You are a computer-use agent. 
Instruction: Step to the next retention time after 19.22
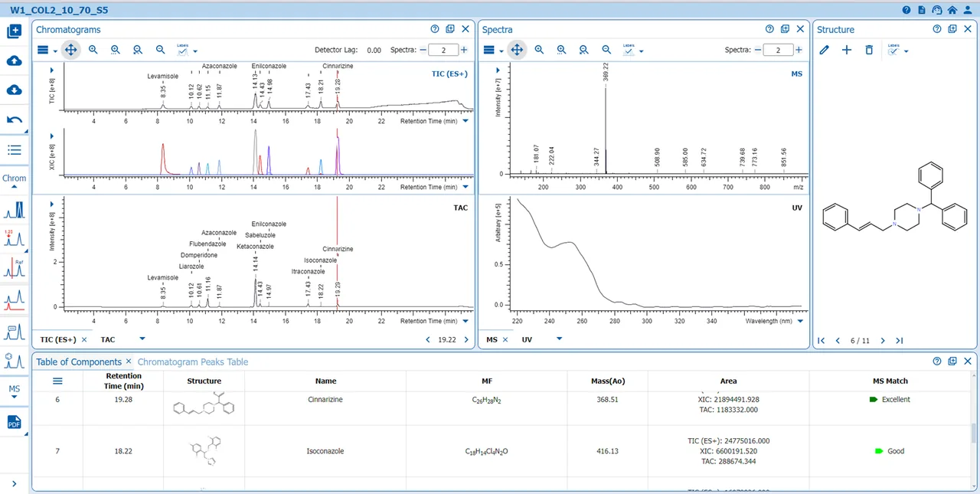click(466, 339)
